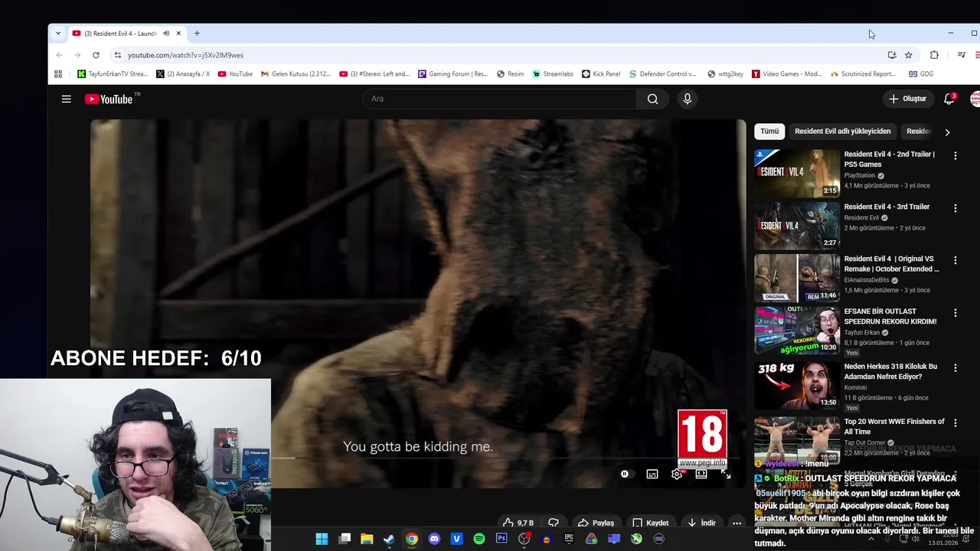The image size is (980, 551).
Task: Switch video to theater mode
Action: 701,474
